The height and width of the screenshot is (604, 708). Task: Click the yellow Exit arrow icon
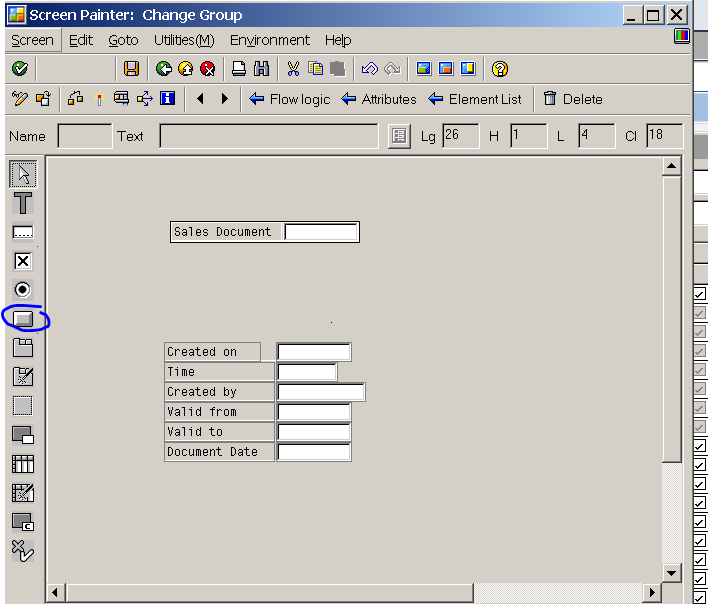tap(186, 69)
